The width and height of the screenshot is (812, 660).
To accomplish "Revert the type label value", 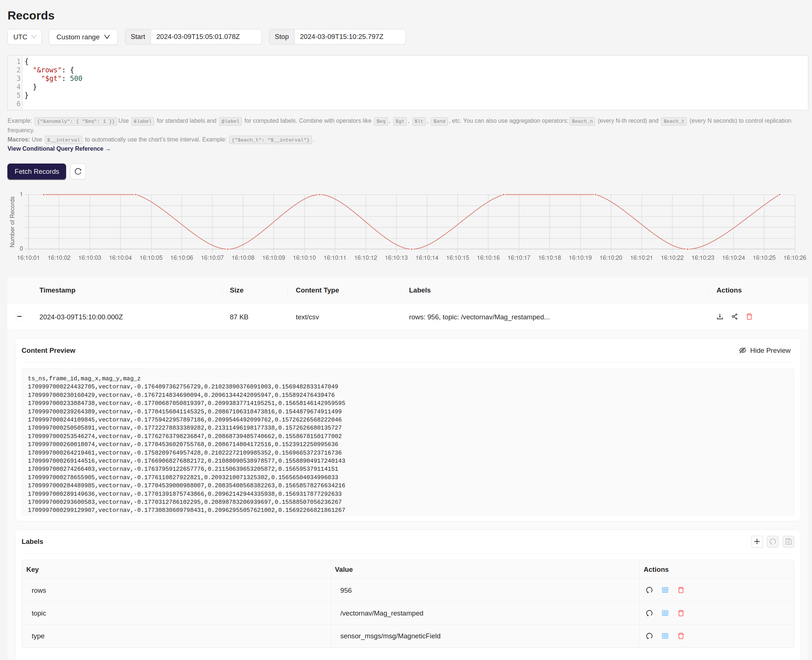I will [x=648, y=636].
